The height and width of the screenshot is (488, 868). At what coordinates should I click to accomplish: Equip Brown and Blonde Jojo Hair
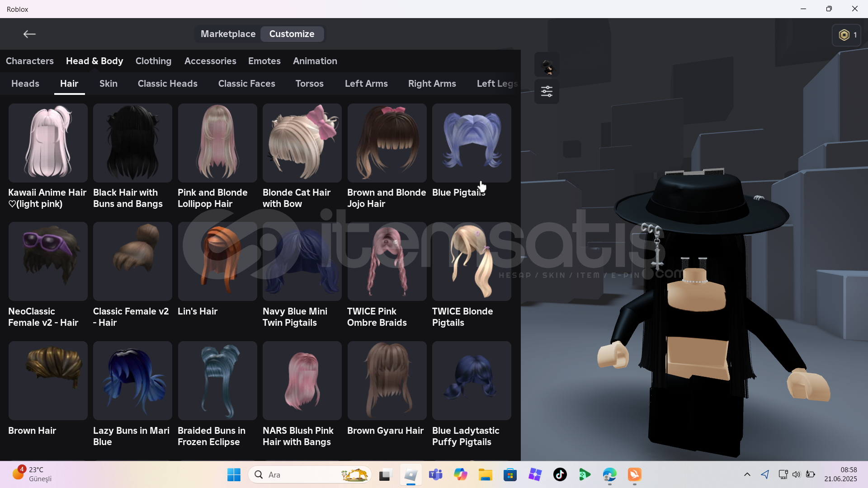click(x=387, y=143)
